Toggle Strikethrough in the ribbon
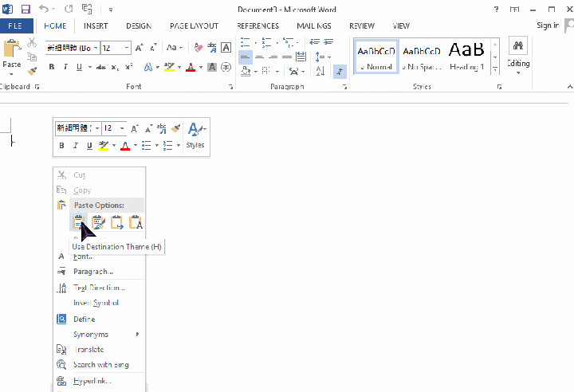The height and width of the screenshot is (392, 574). coord(101,68)
